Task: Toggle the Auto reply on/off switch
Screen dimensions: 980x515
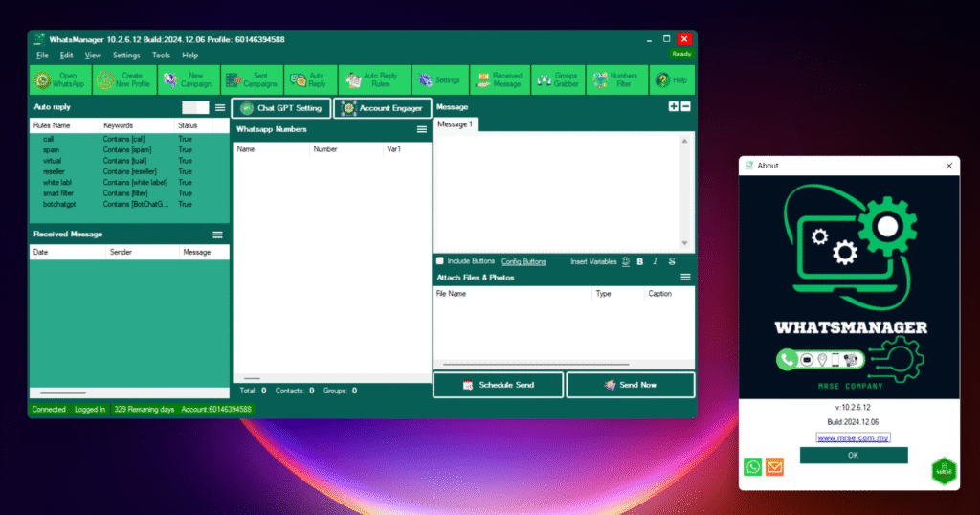Action: [195, 107]
